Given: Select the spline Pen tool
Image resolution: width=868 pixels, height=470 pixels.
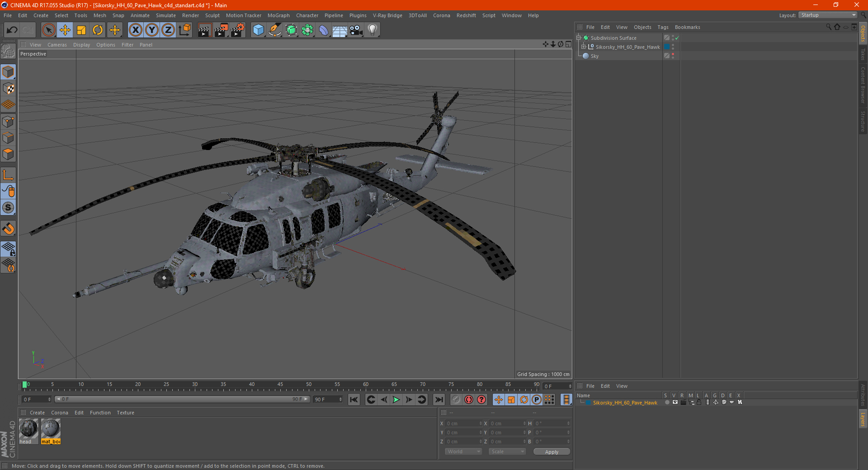Looking at the screenshot, I should point(275,30).
